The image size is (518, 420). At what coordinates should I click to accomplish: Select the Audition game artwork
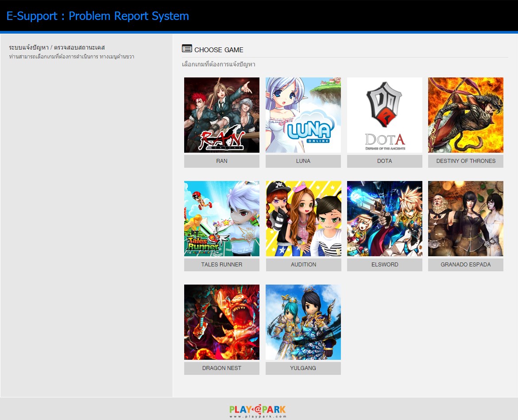coord(304,219)
